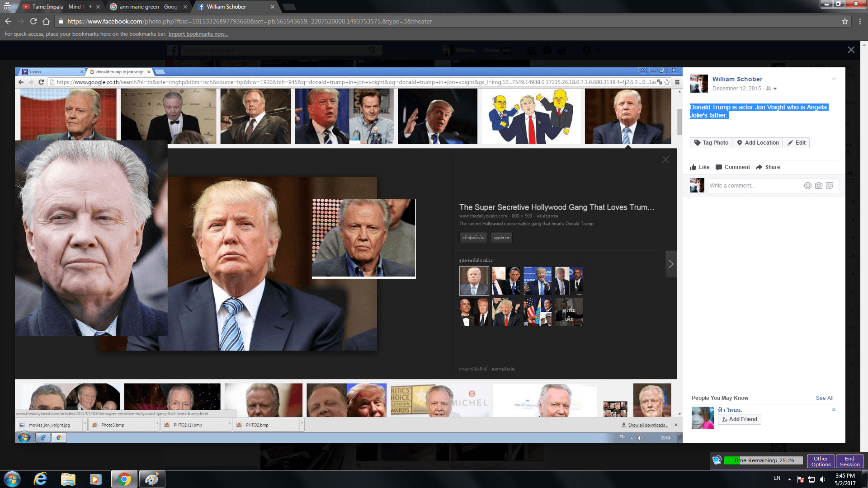The height and width of the screenshot is (488, 868).
Task: Open Internet Explorer from the taskbar
Action: [40, 479]
